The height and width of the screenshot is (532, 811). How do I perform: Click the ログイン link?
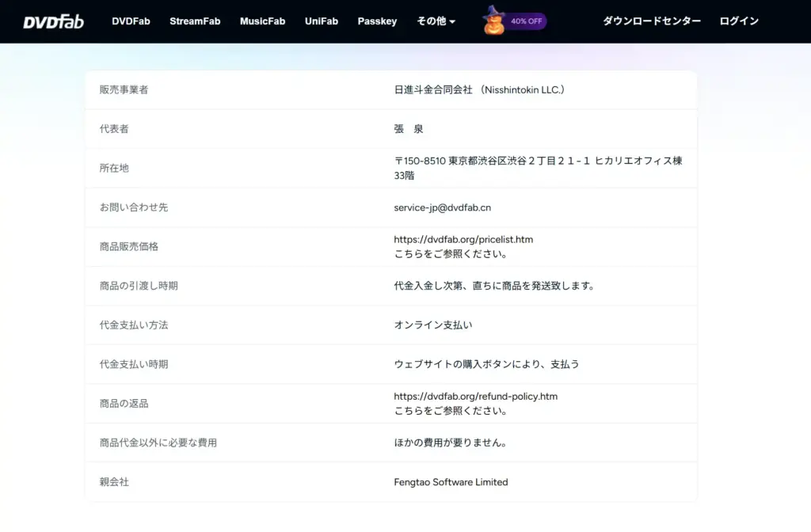coord(738,21)
